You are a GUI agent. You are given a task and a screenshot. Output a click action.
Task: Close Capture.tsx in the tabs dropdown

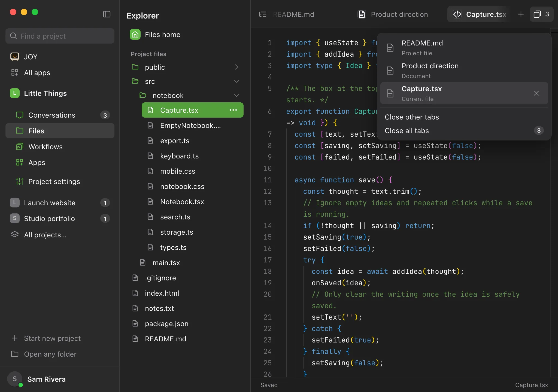[x=536, y=93]
